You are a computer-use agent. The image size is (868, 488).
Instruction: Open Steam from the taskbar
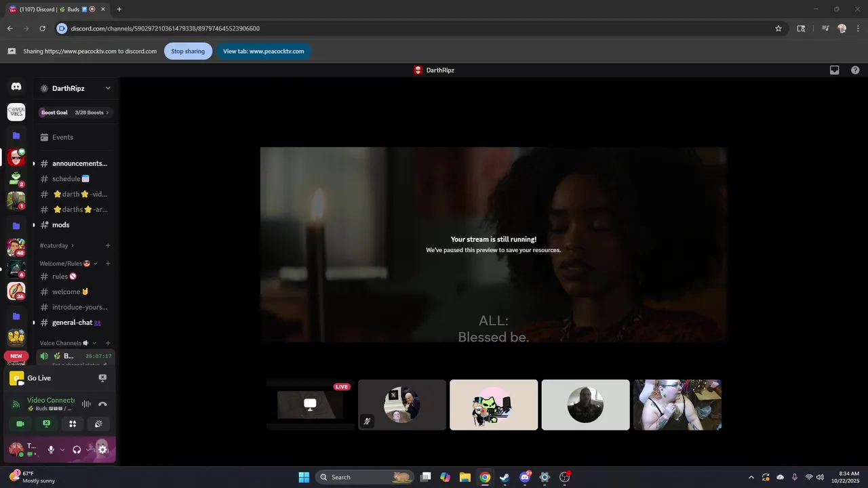pyautogui.click(x=505, y=477)
